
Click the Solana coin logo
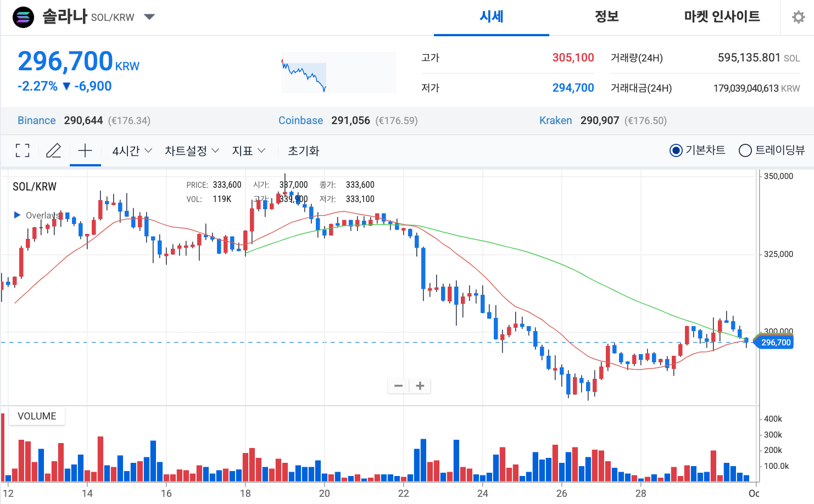[x=23, y=17]
